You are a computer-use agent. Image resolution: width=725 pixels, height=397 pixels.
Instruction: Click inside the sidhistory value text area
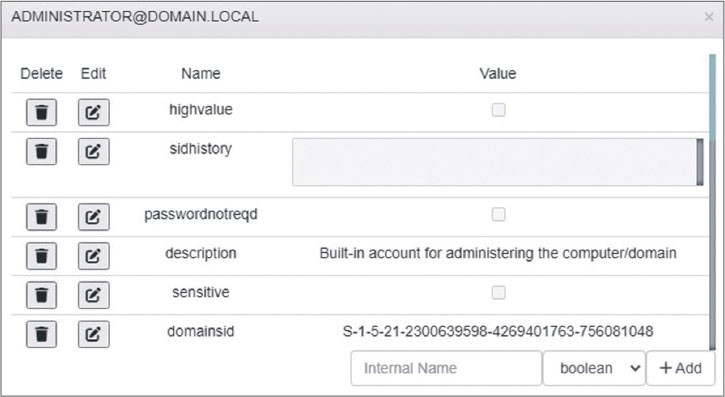pyautogui.click(x=494, y=162)
